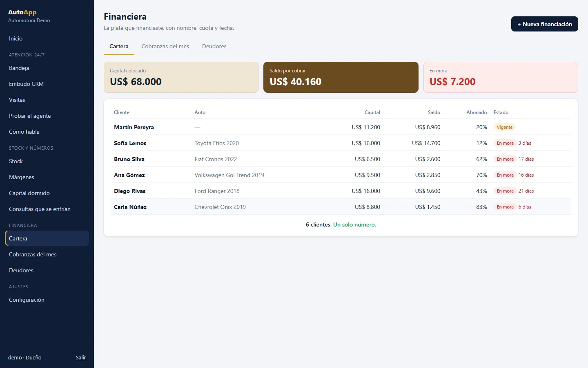Navigate to Visitas
This screenshot has width=588, height=368.
point(47,100)
